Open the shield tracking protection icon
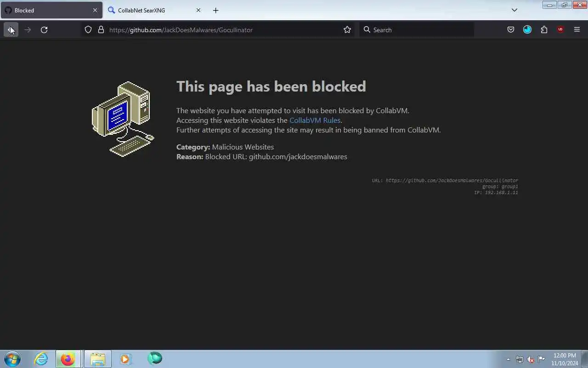 pos(88,30)
